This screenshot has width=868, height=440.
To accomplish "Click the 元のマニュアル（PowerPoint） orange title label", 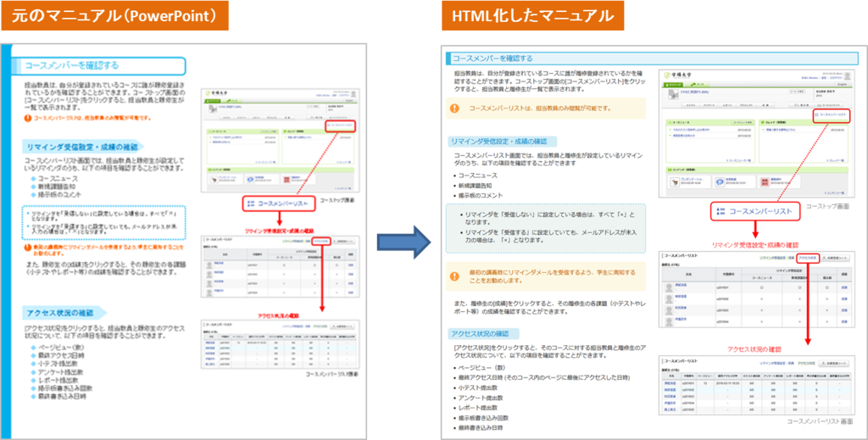I will coord(114,16).
